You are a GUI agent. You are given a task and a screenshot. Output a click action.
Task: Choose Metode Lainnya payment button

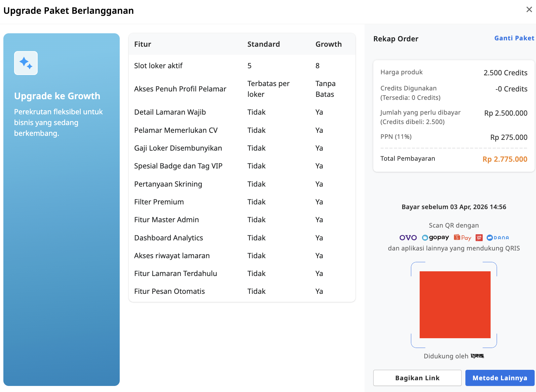(x=500, y=378)
